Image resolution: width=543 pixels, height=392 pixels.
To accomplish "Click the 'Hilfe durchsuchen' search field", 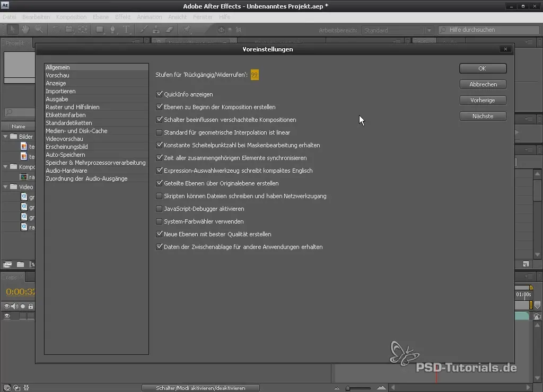I will (488, 30).
